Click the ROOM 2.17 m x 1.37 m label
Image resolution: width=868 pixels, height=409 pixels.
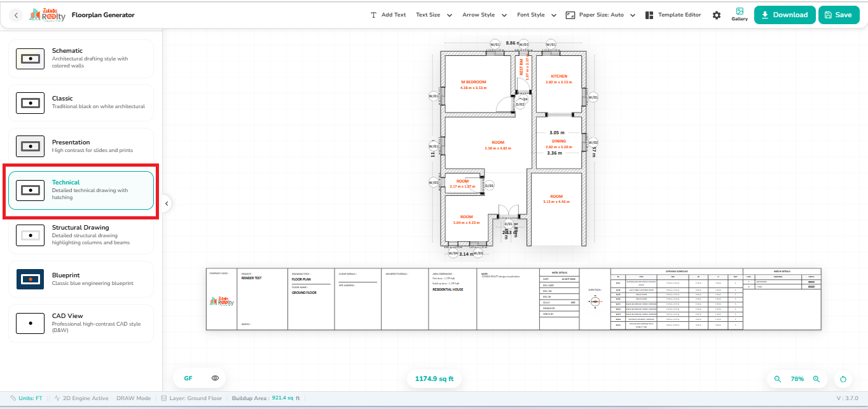click(462, 184)
